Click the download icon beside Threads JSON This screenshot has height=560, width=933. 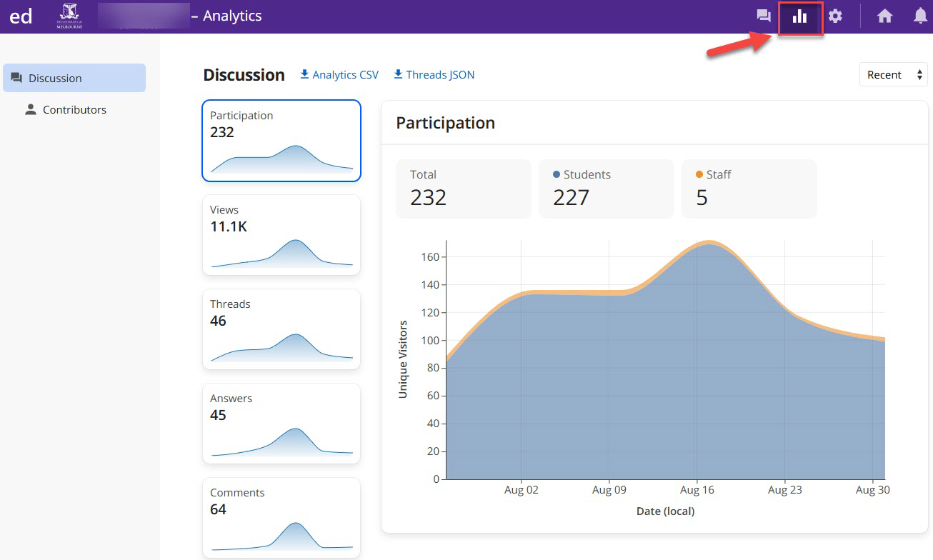pyautogui.click(x=399, y=74)
